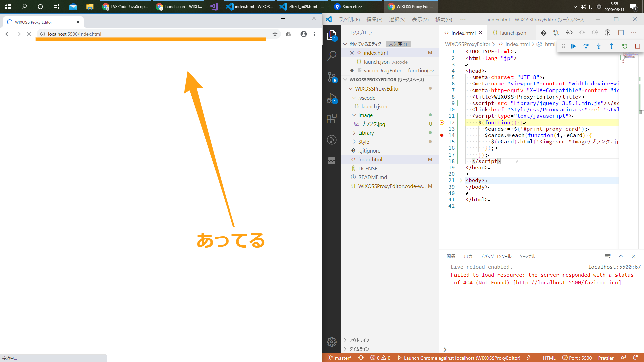The height and width of the screenshot is (362, 644).
Task: Click the master* branch in status bar
Action: [x=340, y=358]
